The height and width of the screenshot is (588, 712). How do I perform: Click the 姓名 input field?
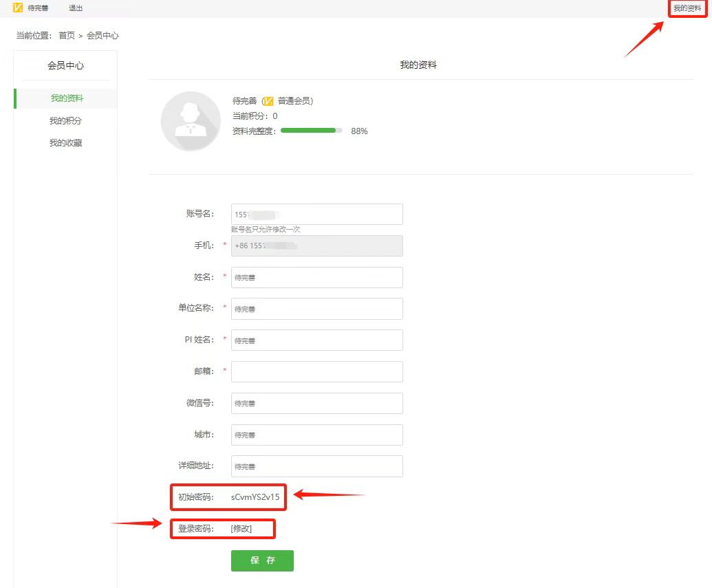coord(316,277)
